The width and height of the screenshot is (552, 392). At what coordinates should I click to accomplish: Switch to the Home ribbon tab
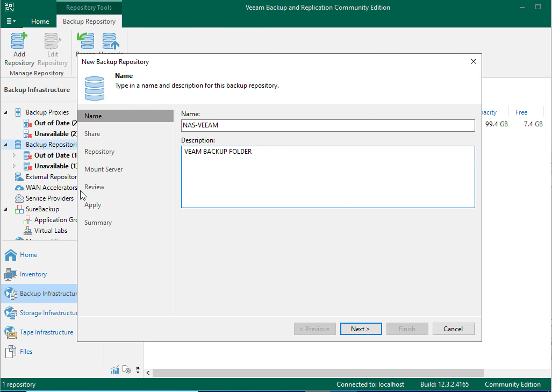(40, 22)
